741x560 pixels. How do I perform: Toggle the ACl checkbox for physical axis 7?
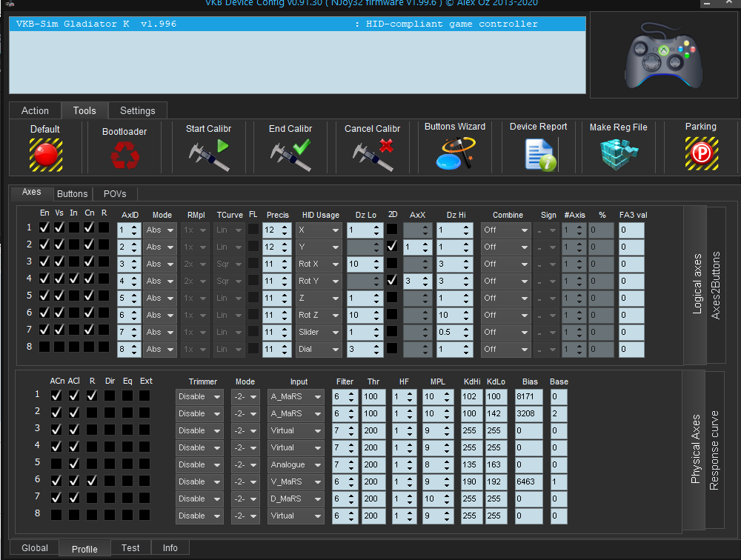pyautogui.click(x=74, y=498)
